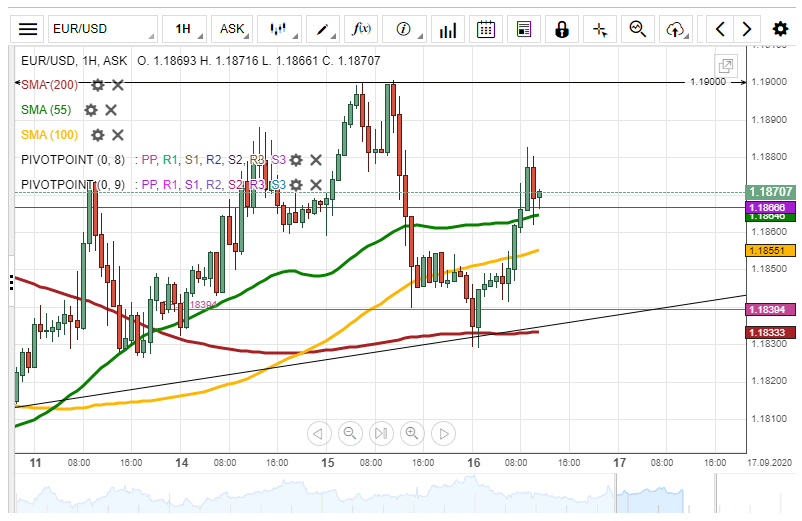Expand the 1H timeframe selector
The height and width of the screenshot is (521, 802).
pos(187,29)
